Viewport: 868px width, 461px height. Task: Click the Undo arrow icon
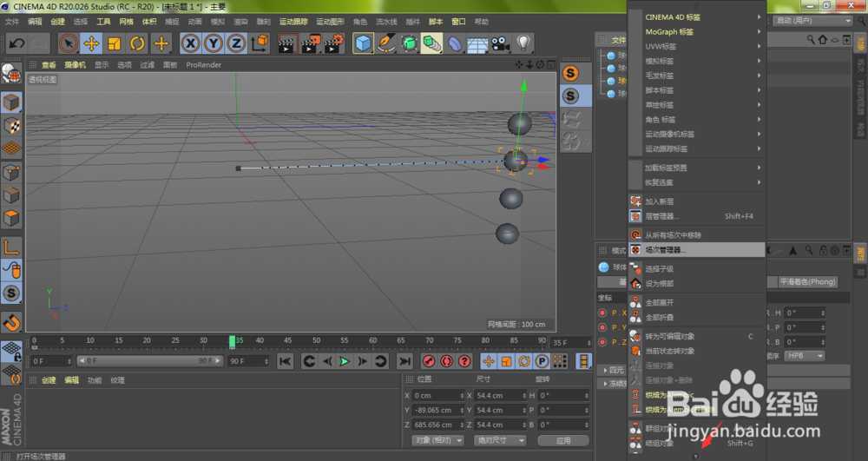pyautogui.click(x=16, y=43)
